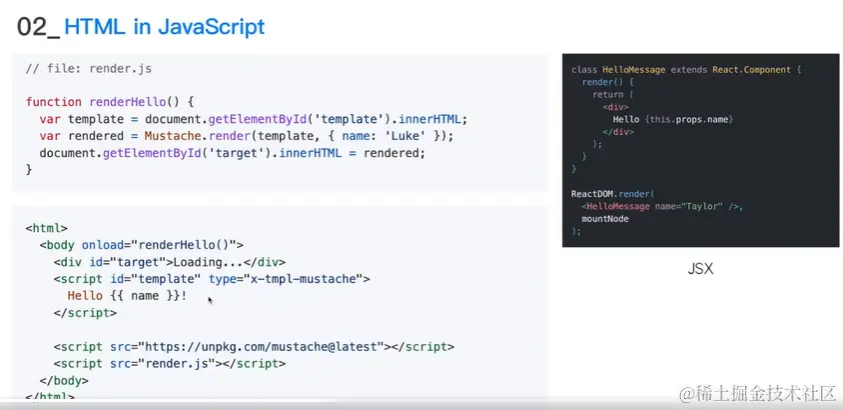Click the unpkg.com mustache script line
This screenshot has height=410, width=843.
pyautogui.click(x=254, y=347)
